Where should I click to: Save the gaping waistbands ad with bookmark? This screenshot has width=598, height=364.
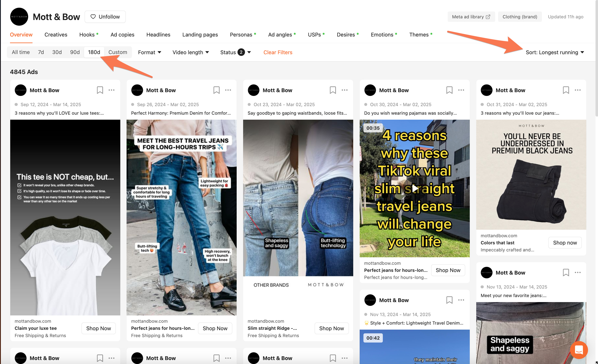(x=333, y=90)
